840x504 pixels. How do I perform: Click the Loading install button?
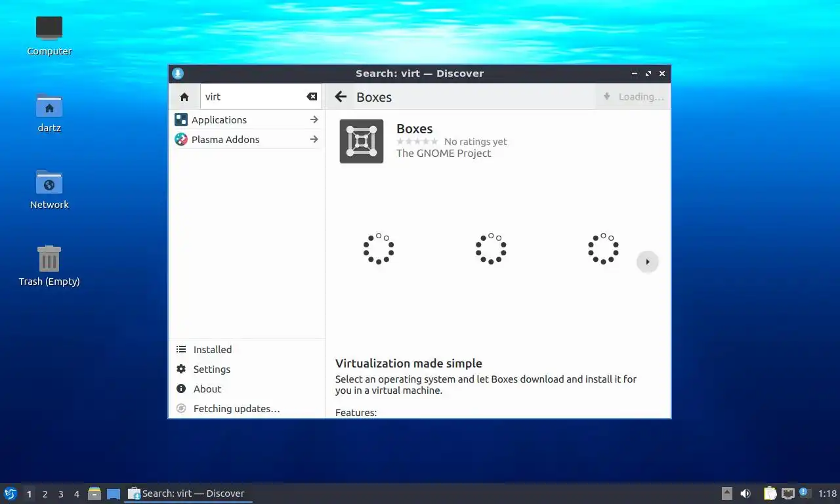click(633, 96)
